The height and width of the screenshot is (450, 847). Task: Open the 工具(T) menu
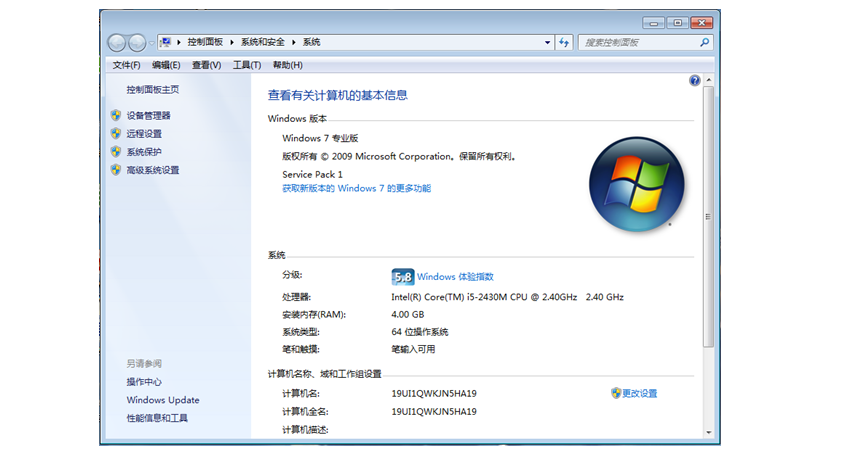point(247,65)
